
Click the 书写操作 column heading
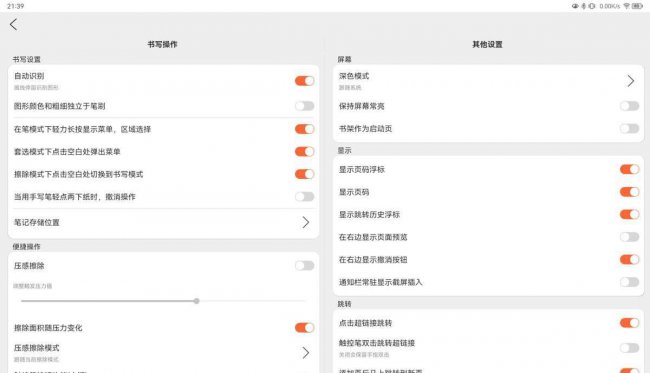pos(162,44)
